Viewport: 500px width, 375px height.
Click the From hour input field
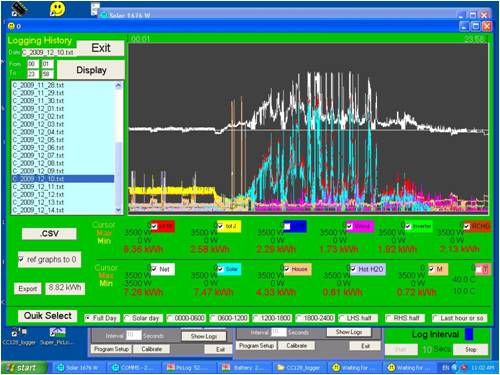point(33,64)
